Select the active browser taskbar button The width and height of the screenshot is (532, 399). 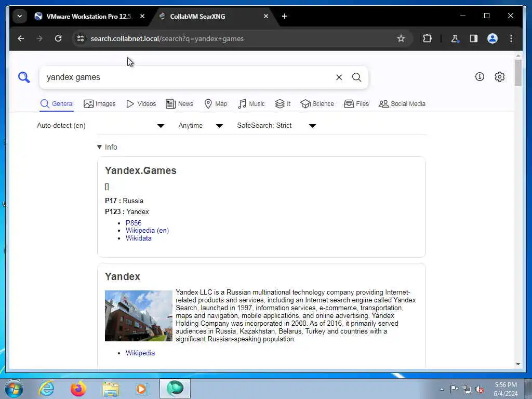coord(175,389)
